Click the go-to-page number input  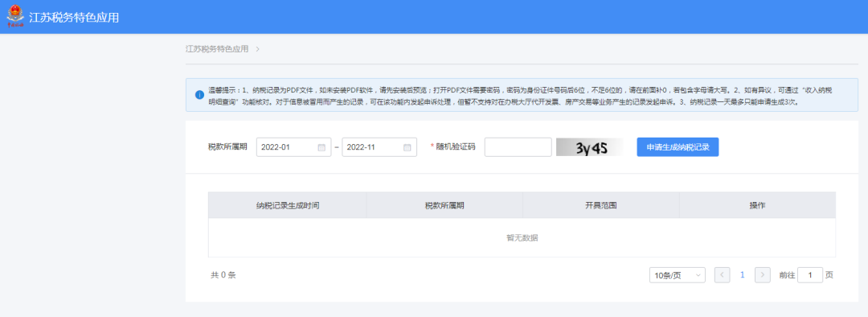(x=810, y=275)
